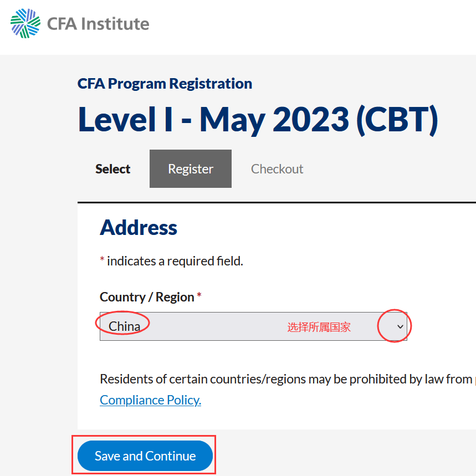Click the CFA Institute starburst logo
The height and width of the screenshot is (476, 476).
[x=25, y=23]
